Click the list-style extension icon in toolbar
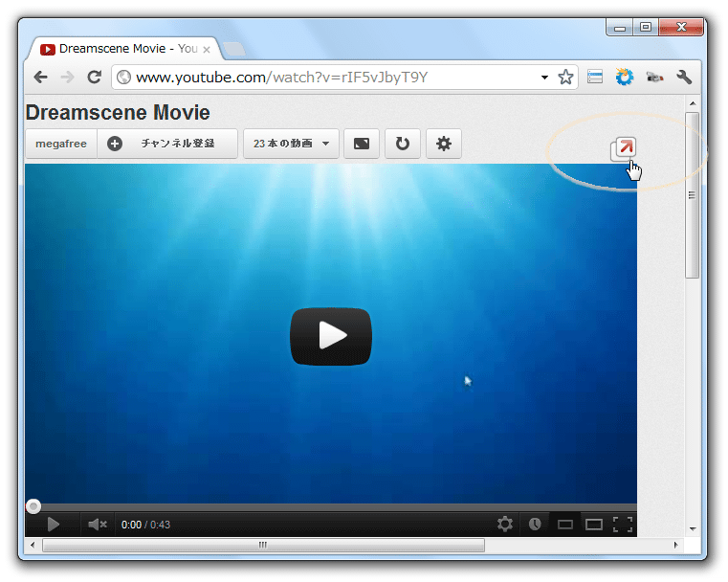Viewport: 728px width, 582px height. coord(595,77)
